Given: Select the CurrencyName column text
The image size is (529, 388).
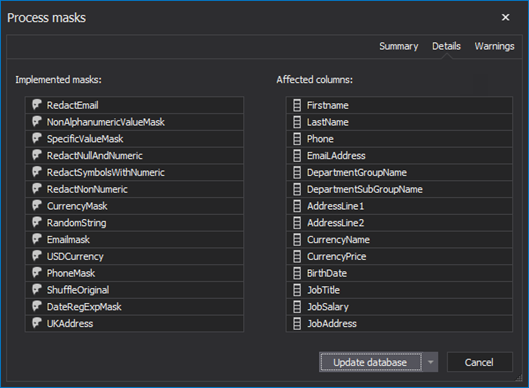Looking at the screenshot, I should click(338, 240).
